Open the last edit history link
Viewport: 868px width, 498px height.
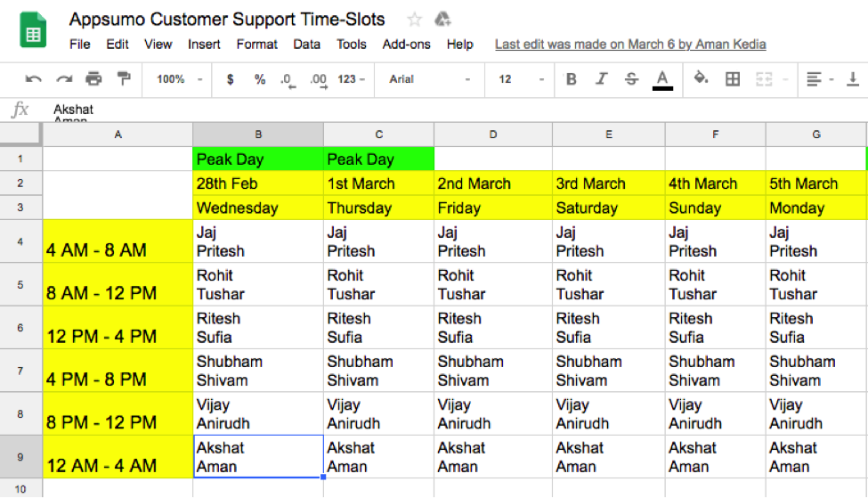pyautogui.click(x=630, y=44)
